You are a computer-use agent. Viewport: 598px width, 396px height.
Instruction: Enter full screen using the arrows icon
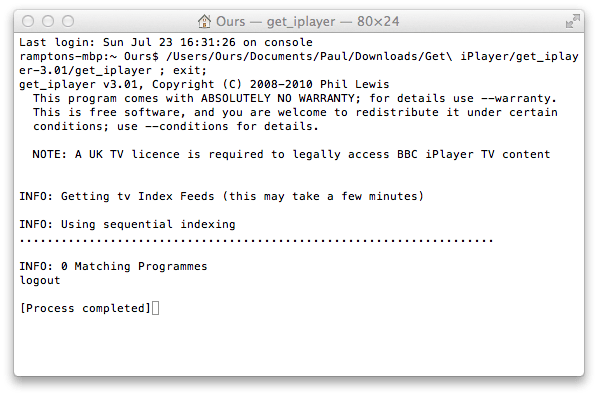pos(572,21)
